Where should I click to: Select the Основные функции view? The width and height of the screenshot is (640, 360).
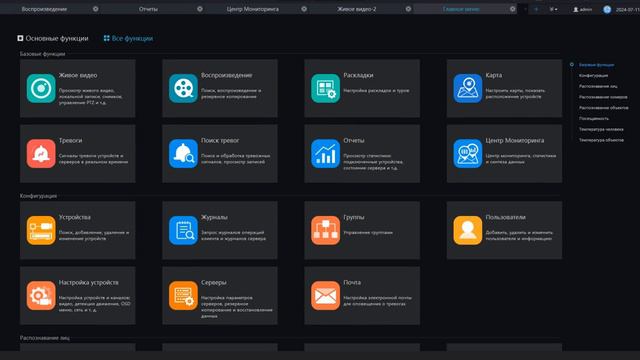[x=53, y=38]
